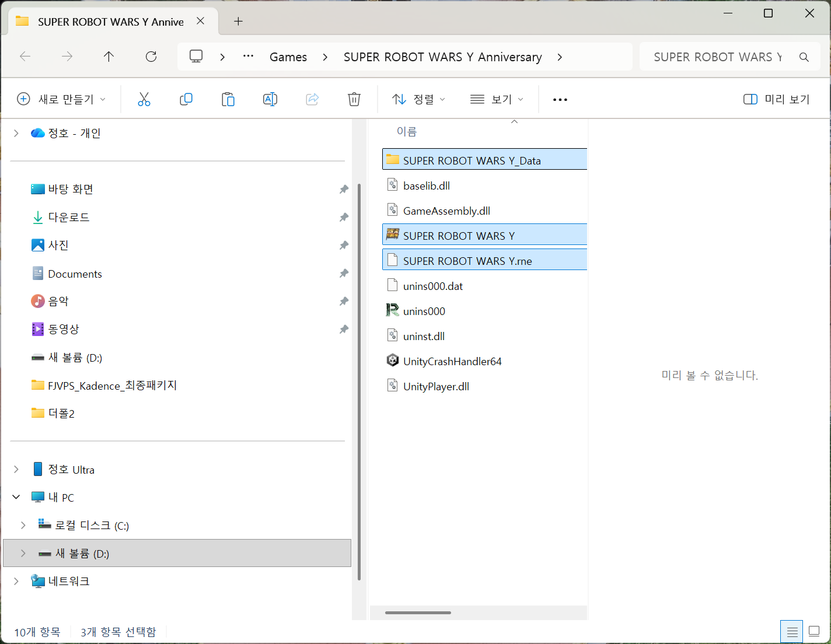Viewport: 831px width, 644px height.
Task: Refresh the current folder view
Action: [151, 57]
